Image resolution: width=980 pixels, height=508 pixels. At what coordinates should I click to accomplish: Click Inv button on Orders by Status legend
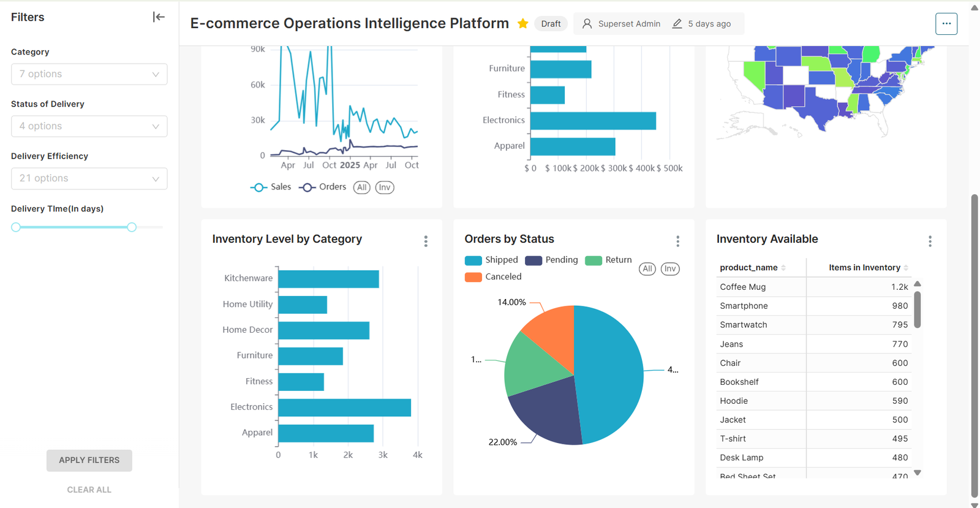click(x=670, y=269)
